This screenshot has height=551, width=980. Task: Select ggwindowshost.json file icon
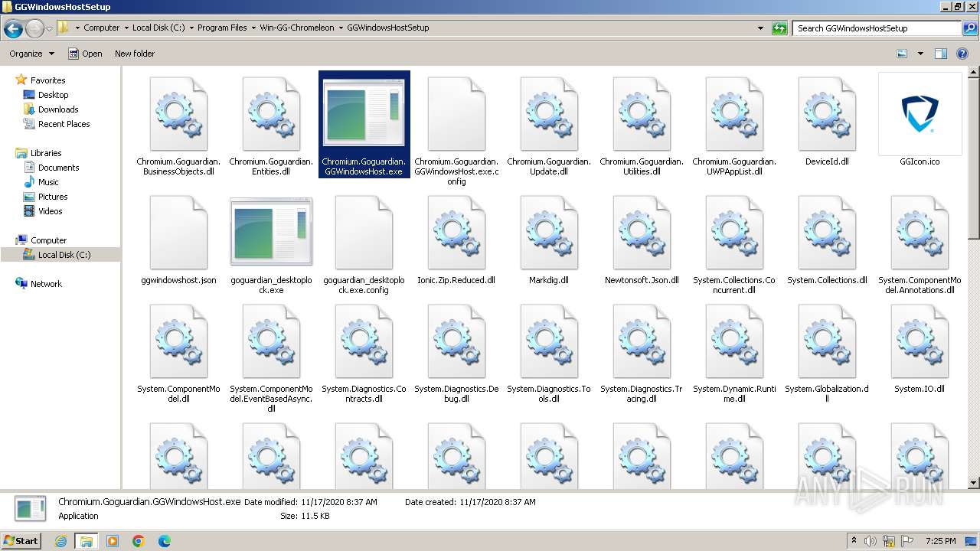(x=178, y=233)
